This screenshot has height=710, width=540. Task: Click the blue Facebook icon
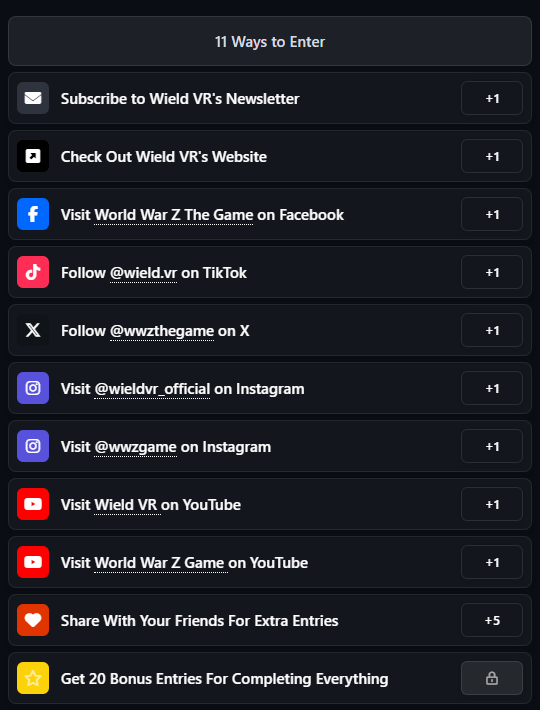(33, 214)
